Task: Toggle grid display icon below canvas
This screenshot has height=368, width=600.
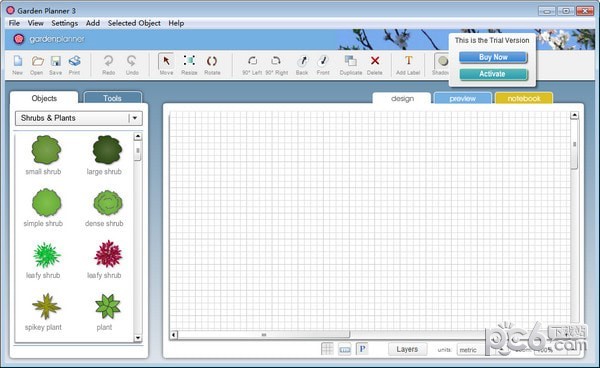Action: 327,348
